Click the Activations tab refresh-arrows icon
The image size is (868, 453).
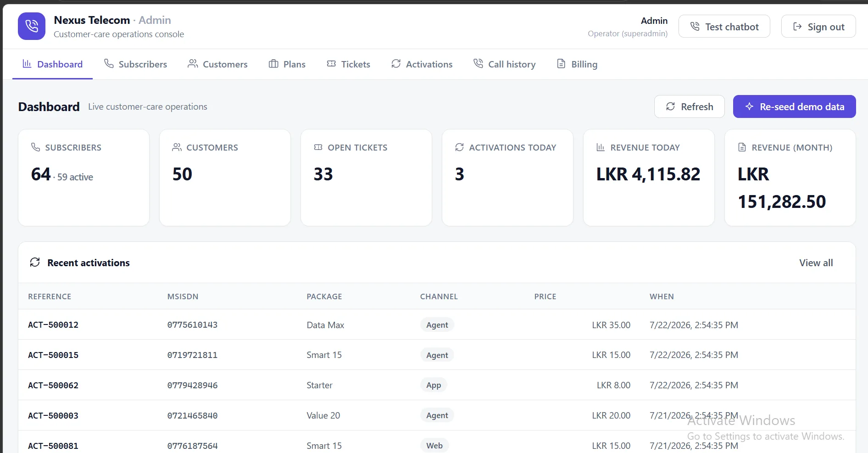[396, 64]
